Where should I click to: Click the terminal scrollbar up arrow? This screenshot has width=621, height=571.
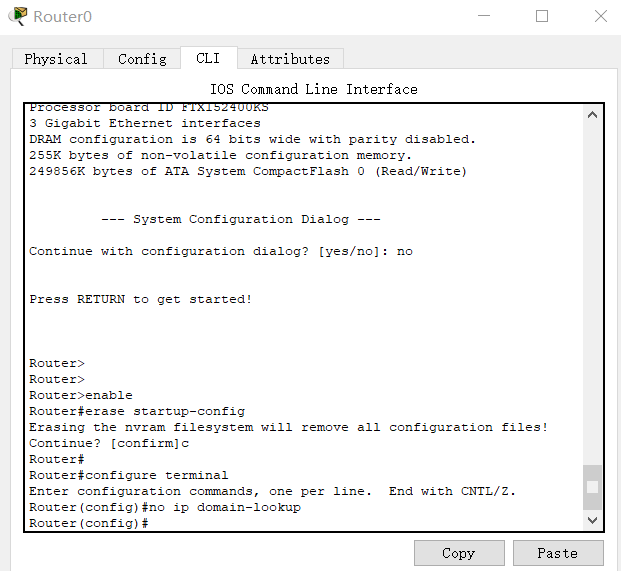592,115
